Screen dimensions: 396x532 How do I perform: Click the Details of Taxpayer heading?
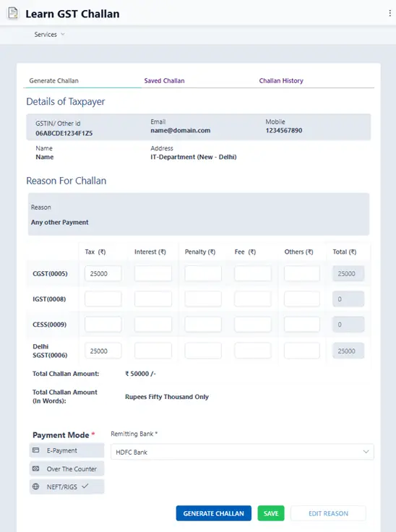66,101
